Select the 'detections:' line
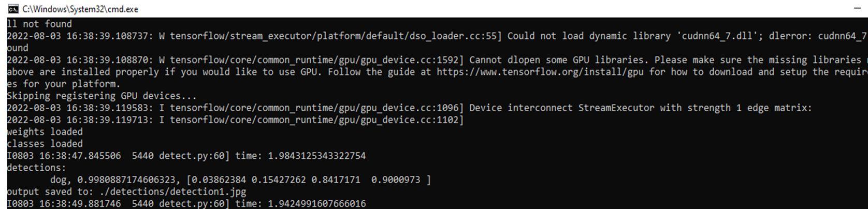868x209 pixels. click(x=37, y=168)
